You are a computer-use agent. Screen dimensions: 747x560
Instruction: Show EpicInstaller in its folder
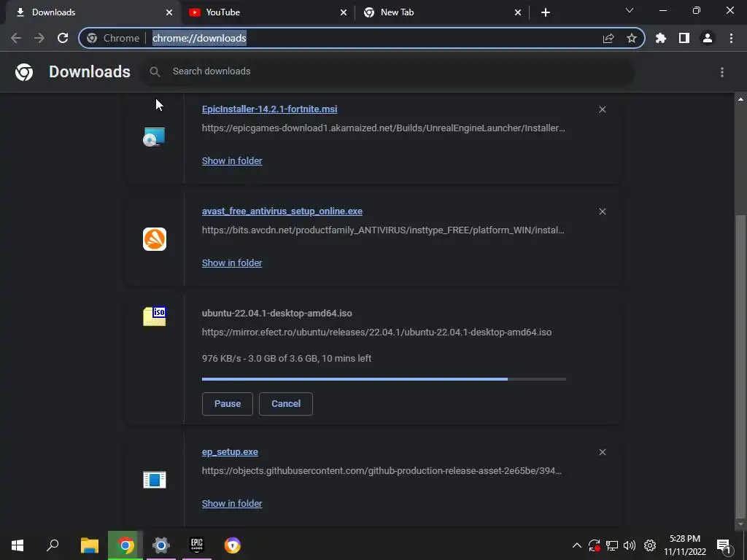point(232,161)
